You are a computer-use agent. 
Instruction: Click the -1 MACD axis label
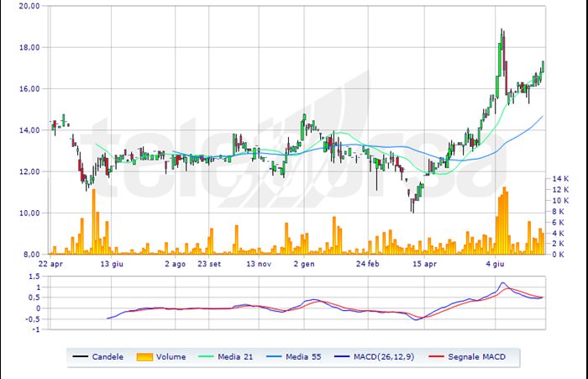pos(35,329)
